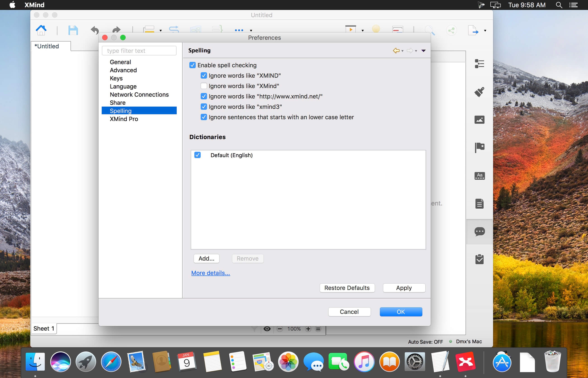Open the Markers flag panel

479,147
